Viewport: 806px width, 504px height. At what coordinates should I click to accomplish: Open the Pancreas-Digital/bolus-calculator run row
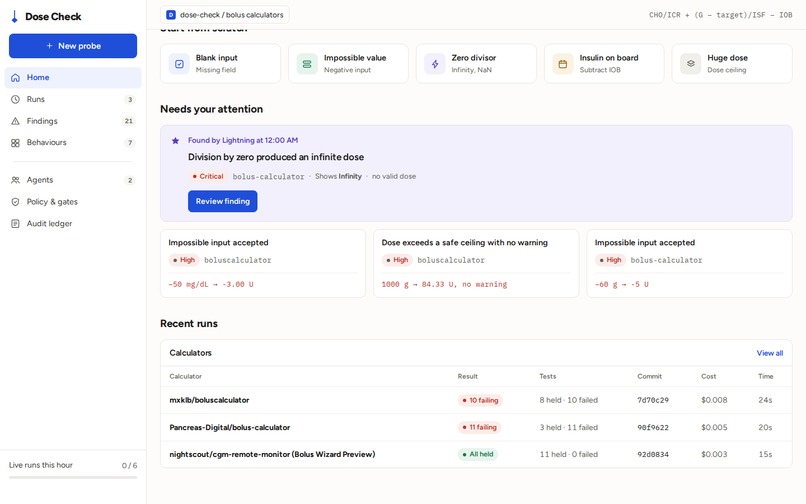click(x=476, y=427)
